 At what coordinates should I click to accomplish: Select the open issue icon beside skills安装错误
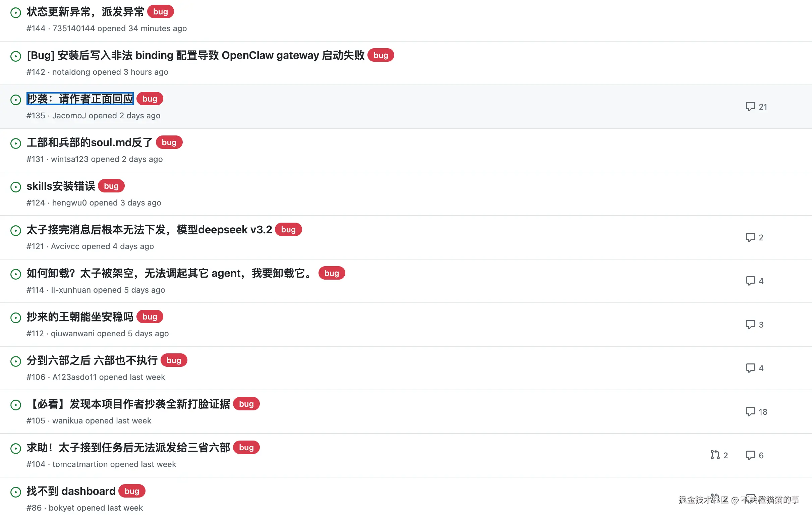pos(16,187)
